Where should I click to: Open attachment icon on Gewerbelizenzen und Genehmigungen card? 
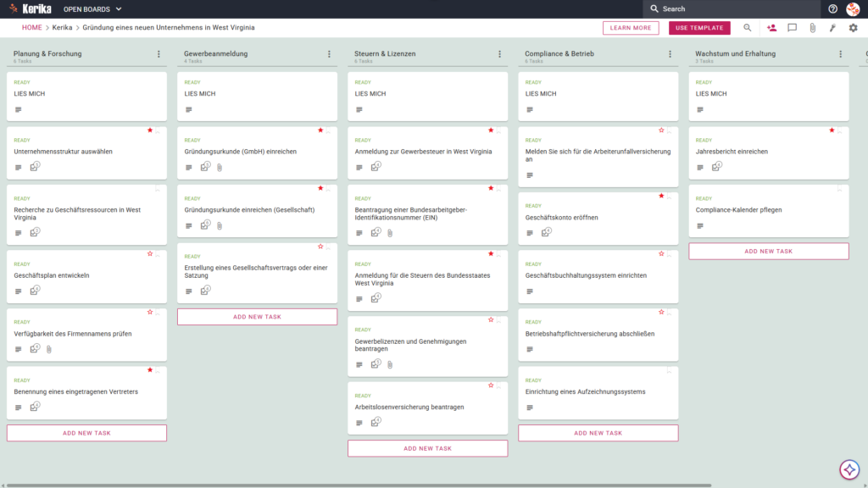pyautogui.click(x=390, y=364)
